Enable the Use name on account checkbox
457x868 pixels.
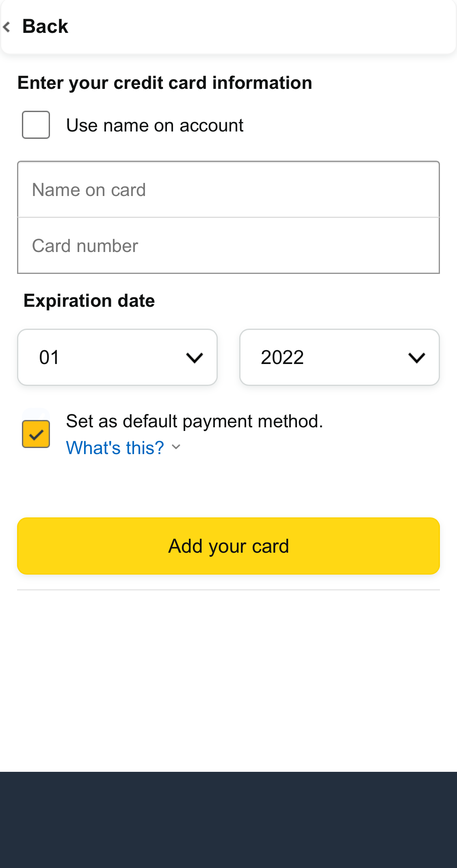(x=36, y=125)
